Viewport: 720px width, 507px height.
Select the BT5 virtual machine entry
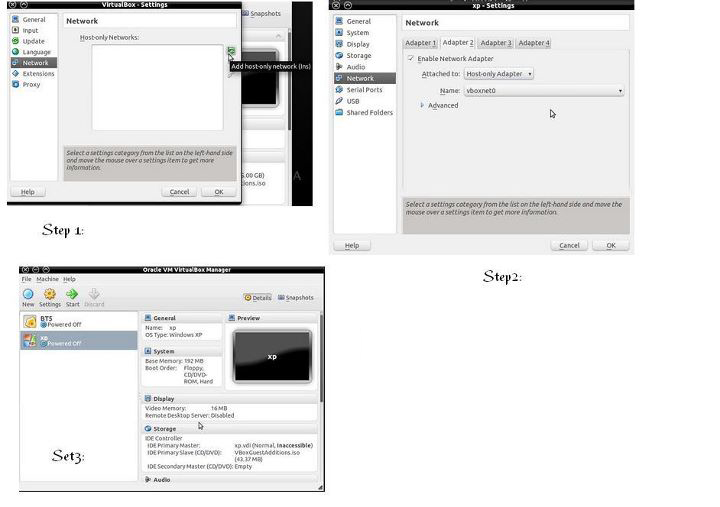(79, 321)
